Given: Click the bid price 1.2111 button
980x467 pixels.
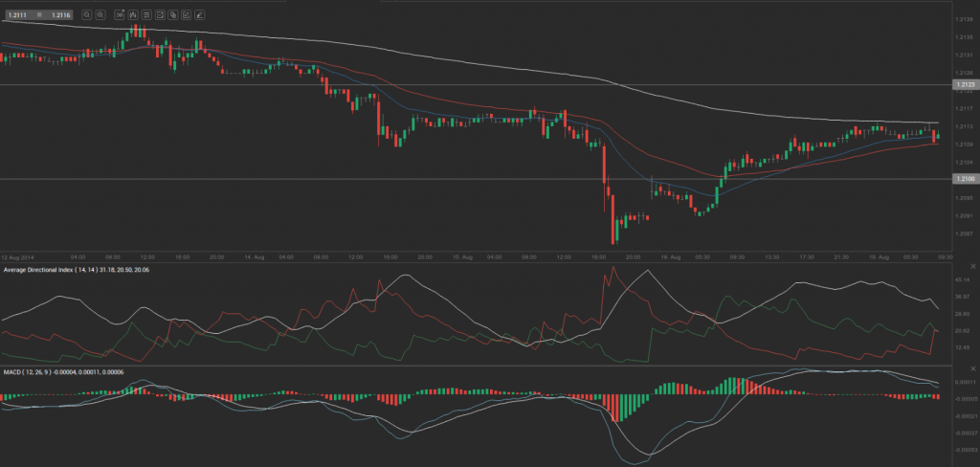Looking at the screenshot, I should tap(17, 14).
